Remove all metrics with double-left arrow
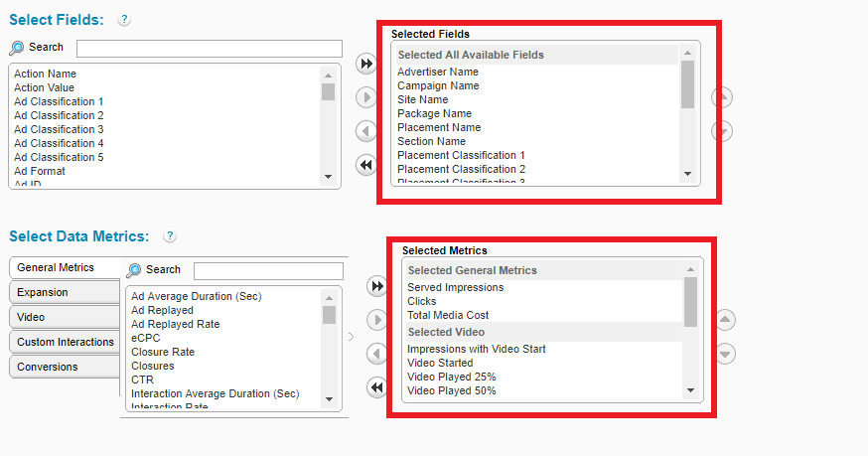Viewport: 868px width, 456px height. (377, 386)
